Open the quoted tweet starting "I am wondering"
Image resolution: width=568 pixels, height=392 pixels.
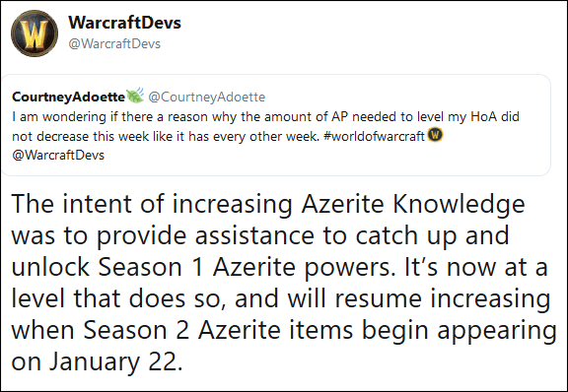click(x=276, y=125)
